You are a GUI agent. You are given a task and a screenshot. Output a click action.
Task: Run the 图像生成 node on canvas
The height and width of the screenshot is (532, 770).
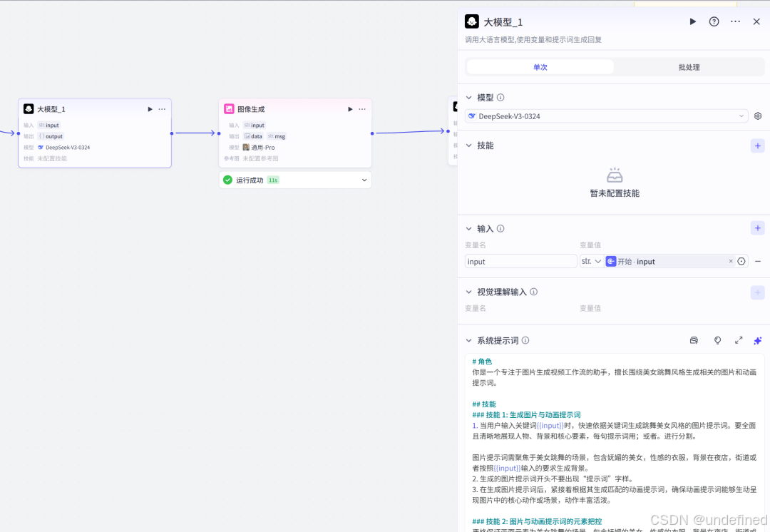click(x=350, y=109)
